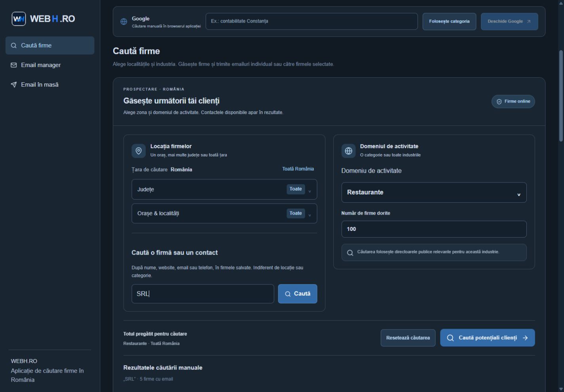Image resolution: width=564 pixels, height=392 pixels.
Task: Click the Caută firme page heading
Action: (137, 51)
